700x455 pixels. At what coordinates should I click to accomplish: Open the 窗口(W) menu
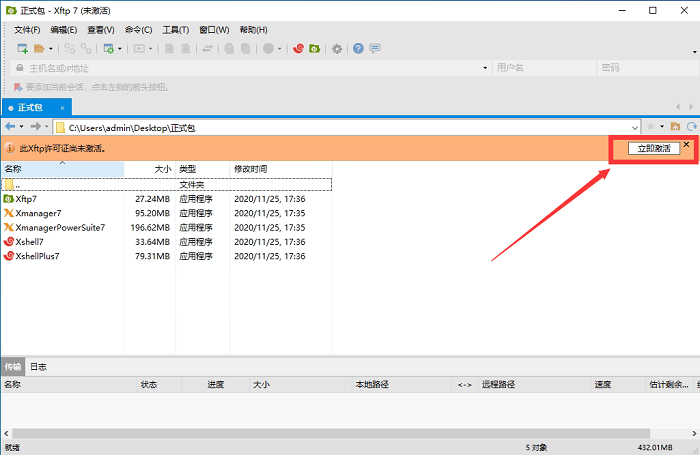coord(214,30)
